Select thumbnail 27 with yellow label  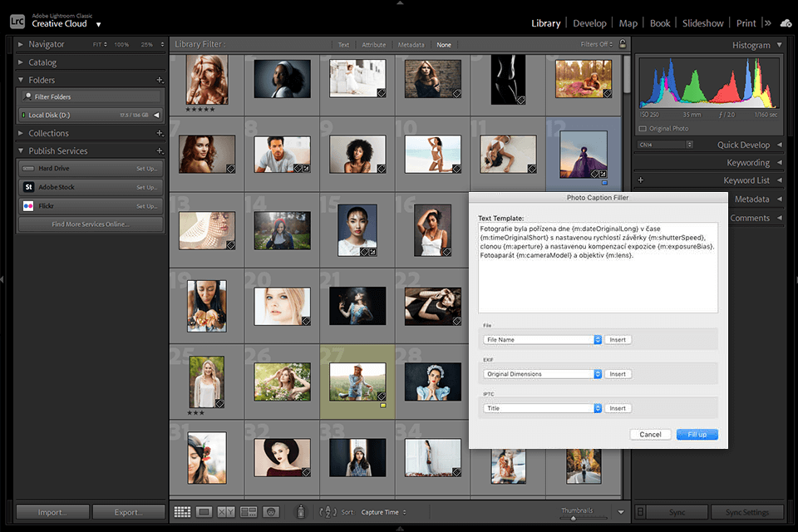point(357,382)
